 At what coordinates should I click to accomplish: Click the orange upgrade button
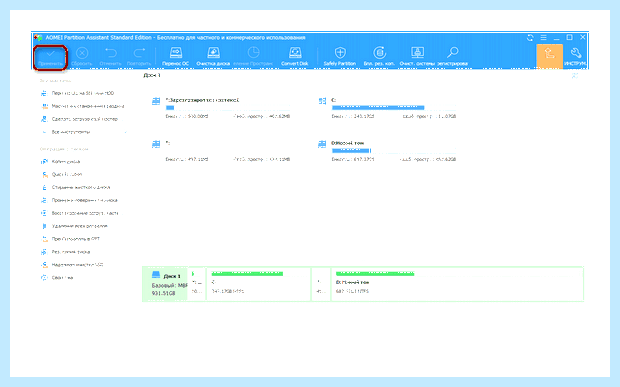550,56
